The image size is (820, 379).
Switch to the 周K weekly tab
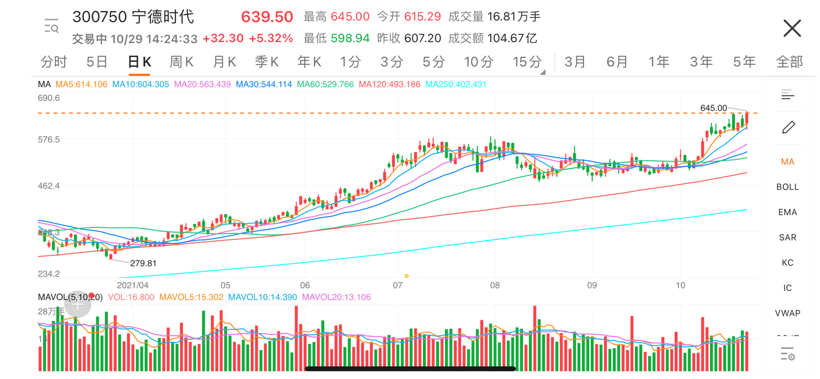(x=181, y=62)
